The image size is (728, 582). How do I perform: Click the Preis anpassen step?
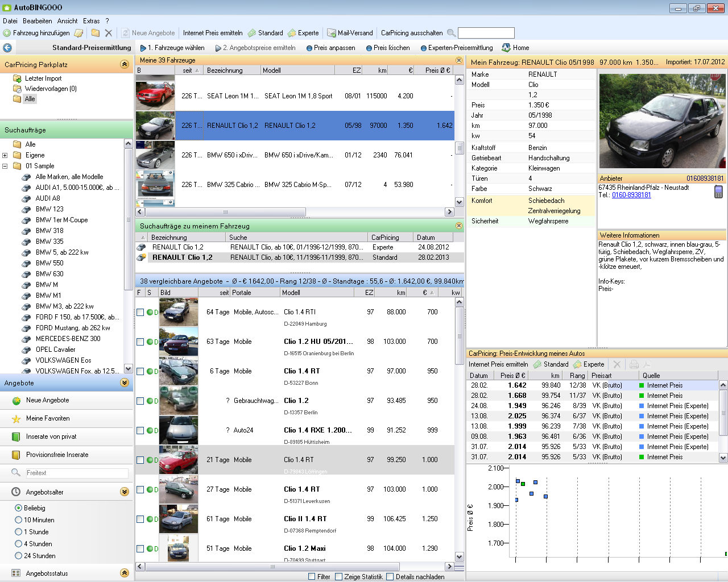[330, 48]
